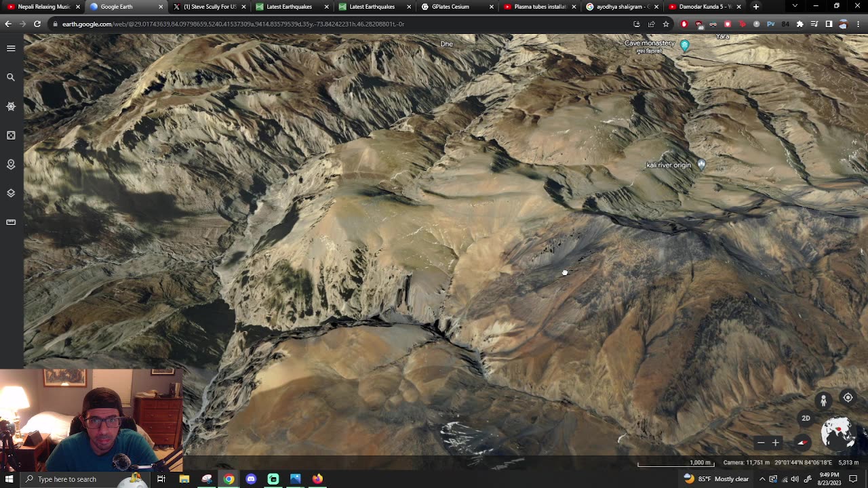Open the Windows notification center
Viewport: 868px width, 488px height.
click(853, 479)
